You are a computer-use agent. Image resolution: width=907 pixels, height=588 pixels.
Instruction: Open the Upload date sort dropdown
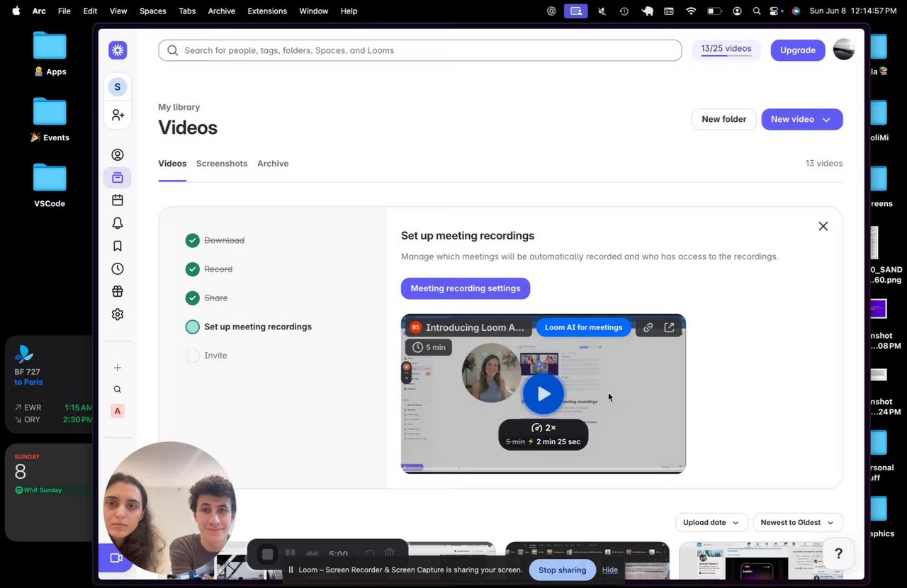711,523
